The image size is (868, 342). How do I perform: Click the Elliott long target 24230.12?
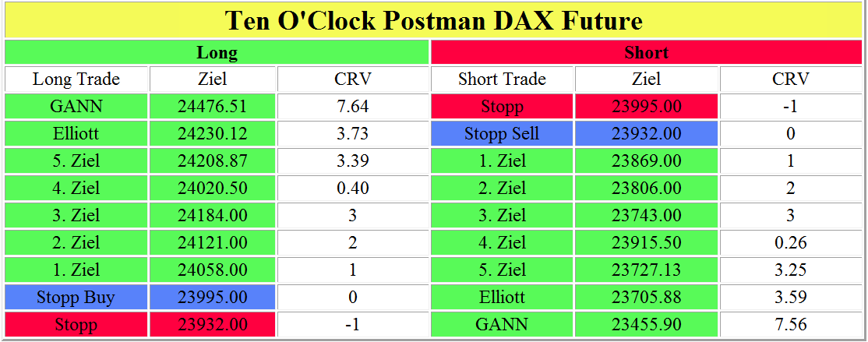213,134
